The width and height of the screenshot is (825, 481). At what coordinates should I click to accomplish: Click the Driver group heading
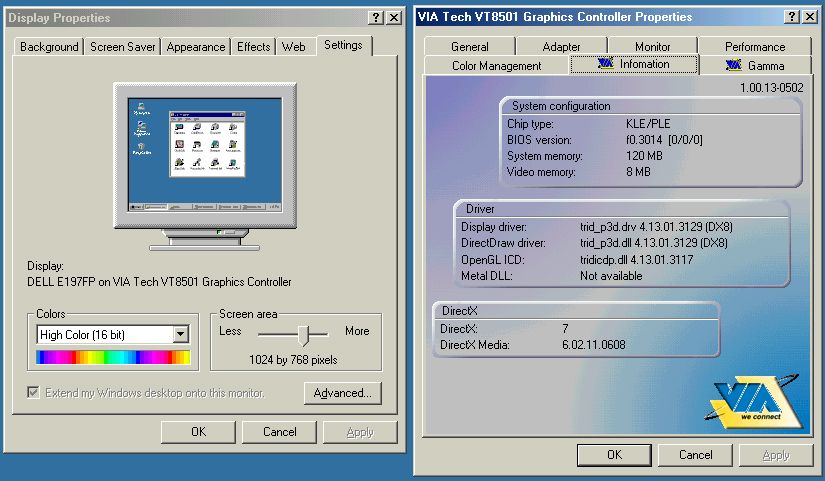(x=480, y=209)
